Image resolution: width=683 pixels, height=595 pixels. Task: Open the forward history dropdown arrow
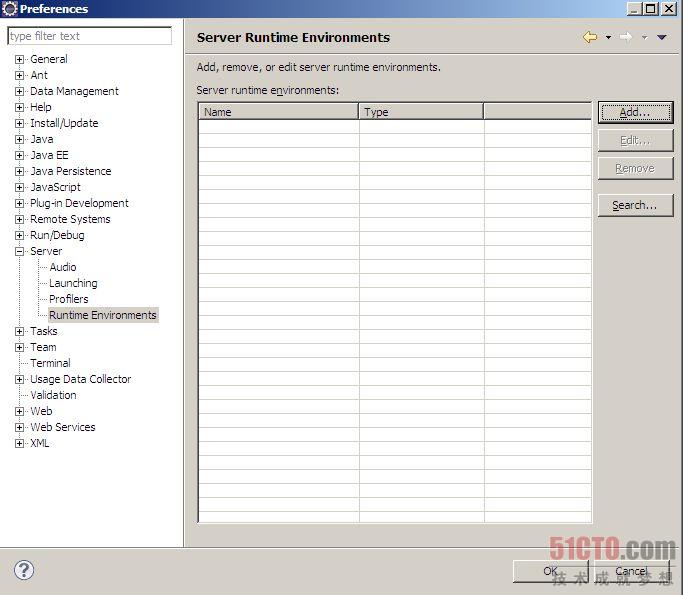(x=644, y=37)
